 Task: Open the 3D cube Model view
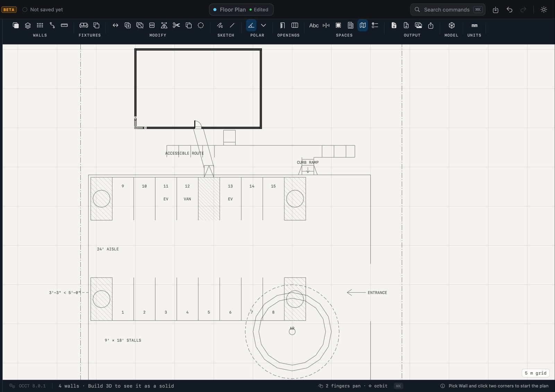(452, 25)
